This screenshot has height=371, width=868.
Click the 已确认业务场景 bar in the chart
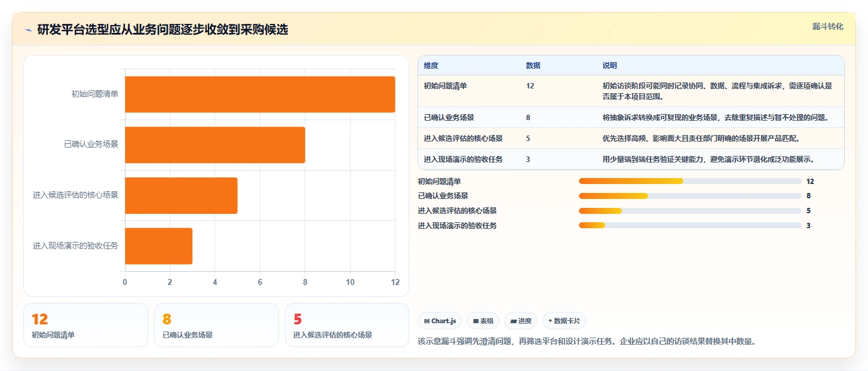(215, 145)
